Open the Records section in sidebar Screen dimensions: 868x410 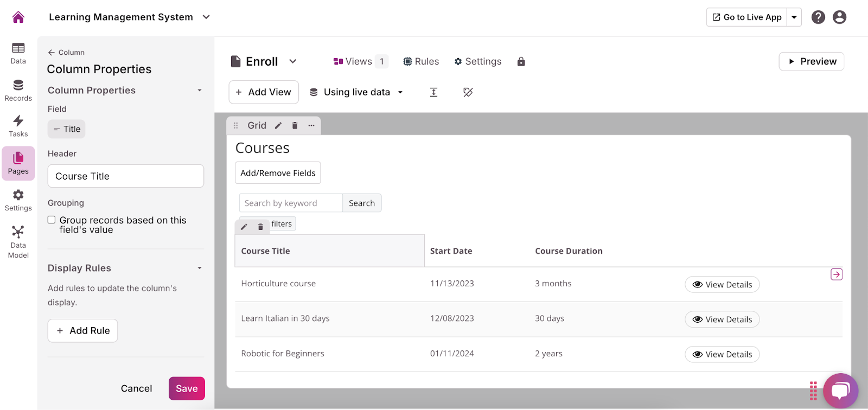[18, 90]
